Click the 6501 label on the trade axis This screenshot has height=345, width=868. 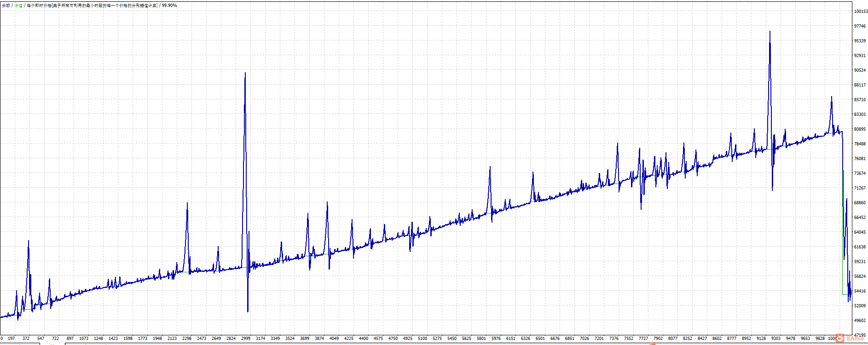540,339
